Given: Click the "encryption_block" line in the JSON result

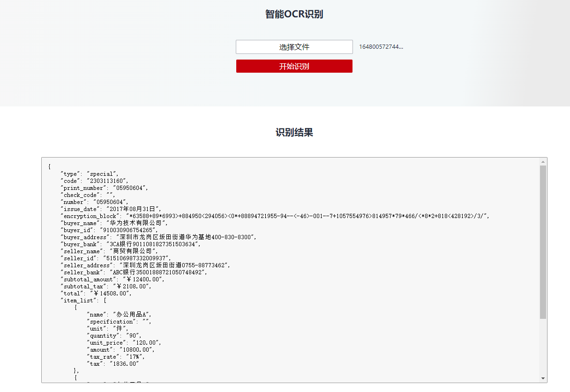Looking at the screenshot, I should [x=274, y=216].
